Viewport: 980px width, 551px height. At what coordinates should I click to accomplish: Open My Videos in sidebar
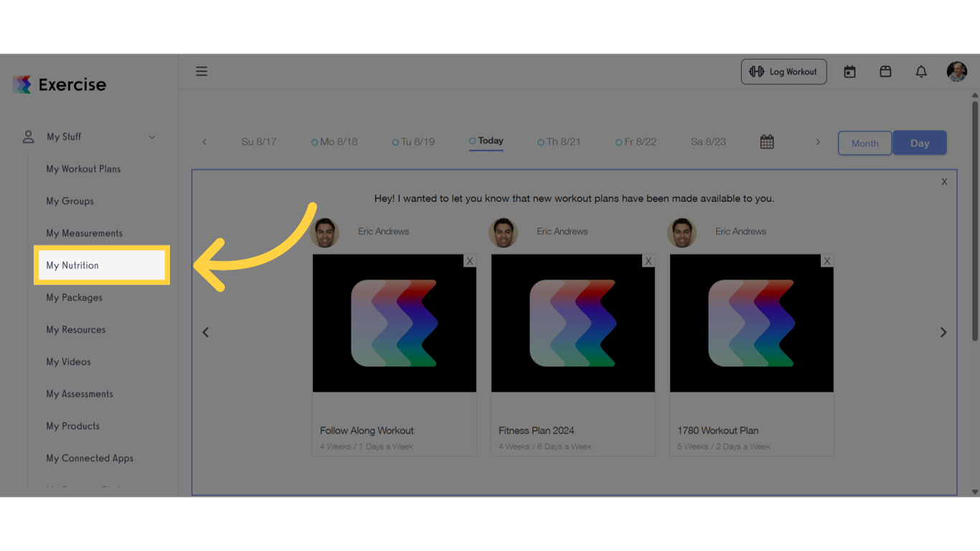coord(69,362)
